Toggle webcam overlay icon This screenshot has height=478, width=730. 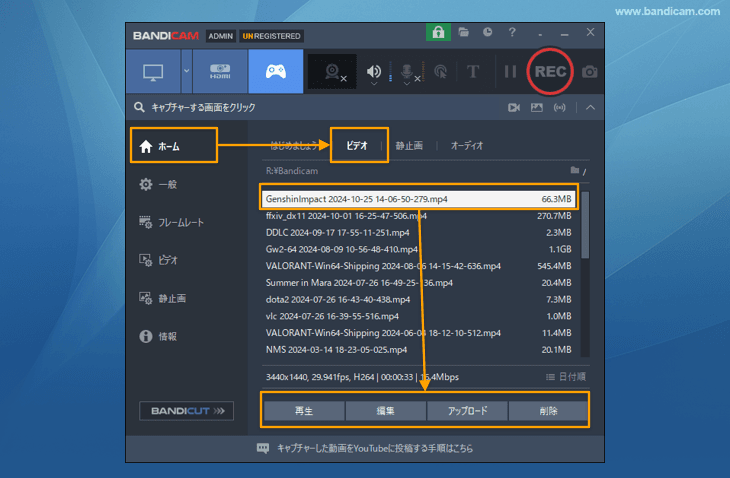332,72
